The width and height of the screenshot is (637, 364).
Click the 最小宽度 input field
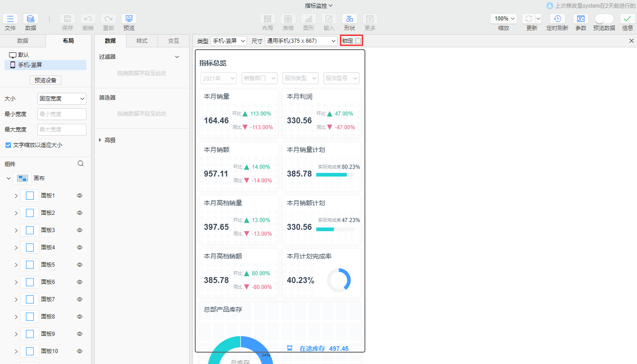[61, 114]
